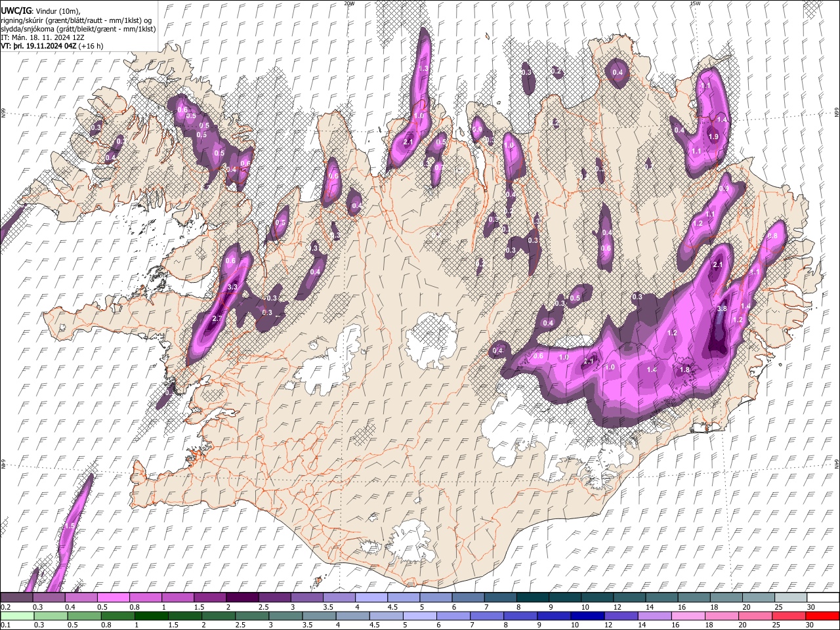Select the pink rain swatch between 16 and 18

(689, 616)
